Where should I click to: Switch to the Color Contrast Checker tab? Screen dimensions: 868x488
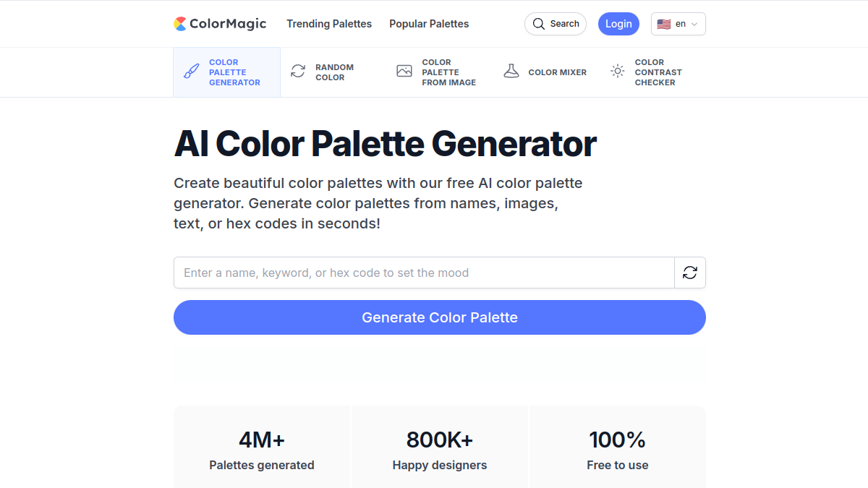point(652,72)
